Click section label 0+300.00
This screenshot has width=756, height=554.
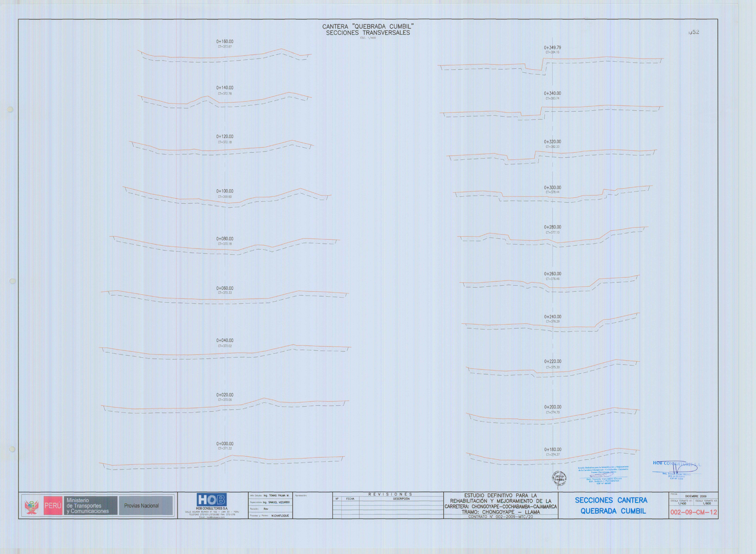552,188
